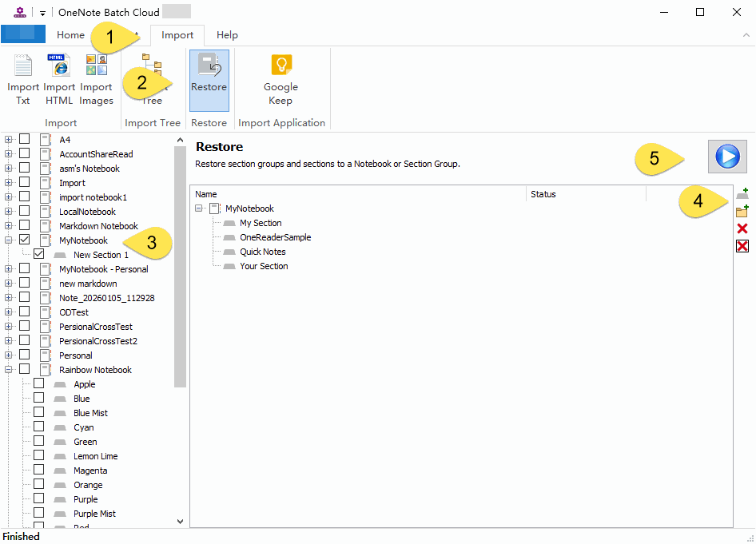The image size is (756, 544).
Task: Expand the AccountShareRead notebook node
Action: click(9, 154)
